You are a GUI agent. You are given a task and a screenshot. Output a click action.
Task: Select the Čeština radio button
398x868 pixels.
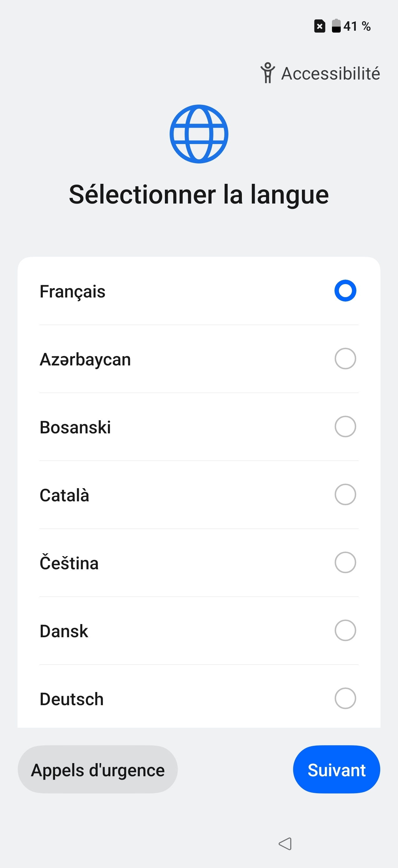(345, 562)
